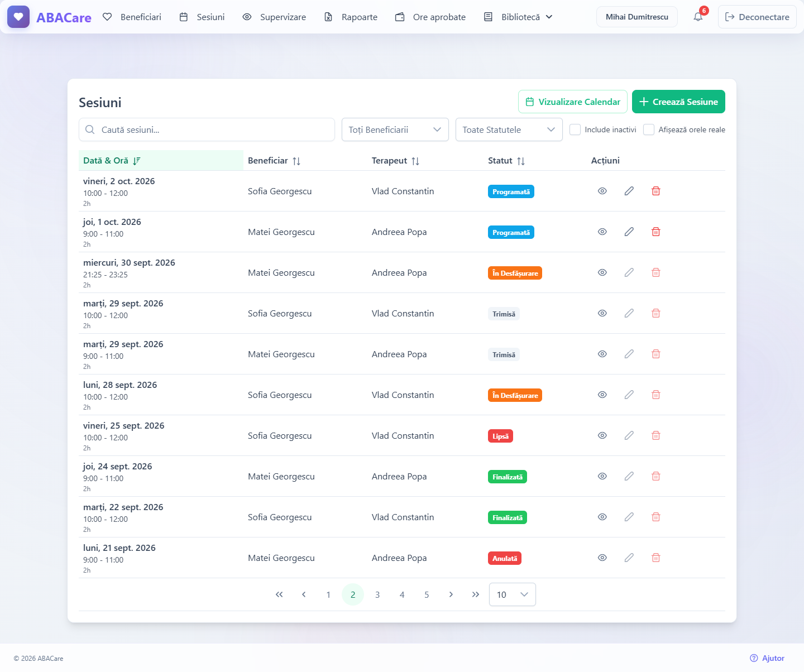Toggle the Dată & Oră sort header
The image size is (804, 672).
161,161
